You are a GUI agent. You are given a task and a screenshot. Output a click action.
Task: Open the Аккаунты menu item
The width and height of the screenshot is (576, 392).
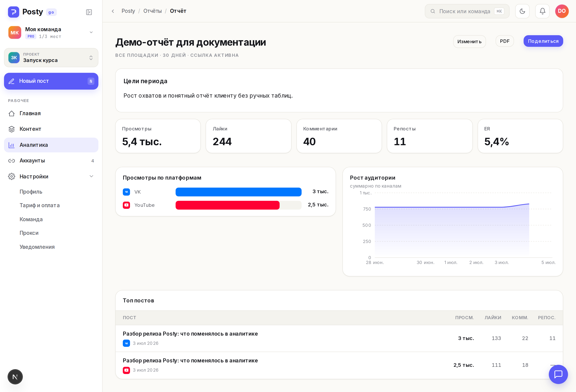51,161
